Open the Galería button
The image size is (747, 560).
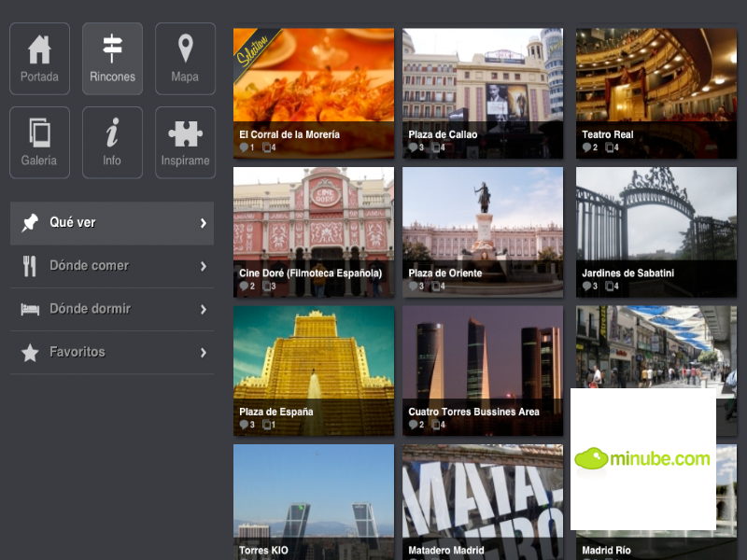pyautogui.click(x=39, y=143)
